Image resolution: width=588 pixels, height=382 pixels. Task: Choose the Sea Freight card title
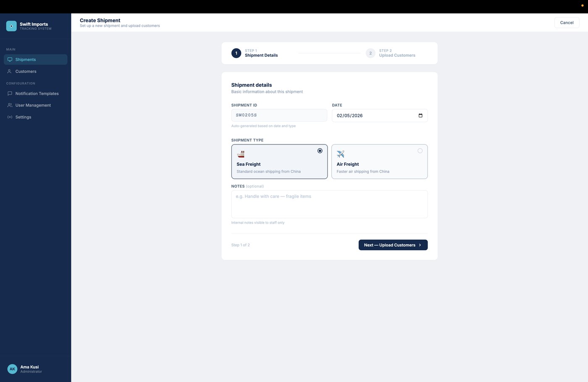(248, 165)
